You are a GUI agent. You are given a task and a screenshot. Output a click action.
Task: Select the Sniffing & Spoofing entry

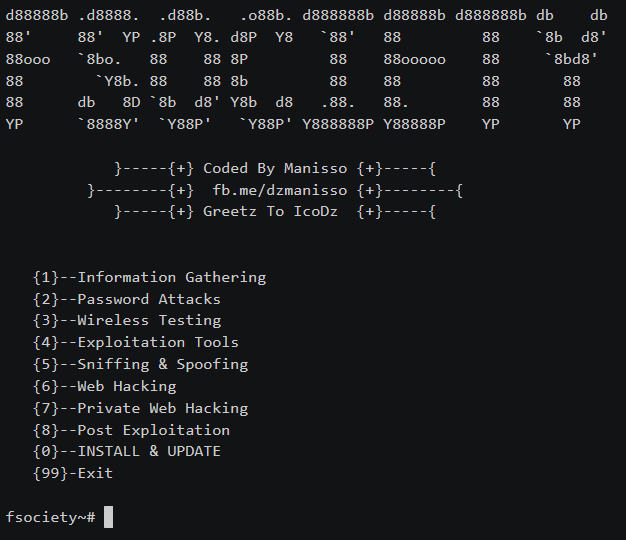pos(162,365)
